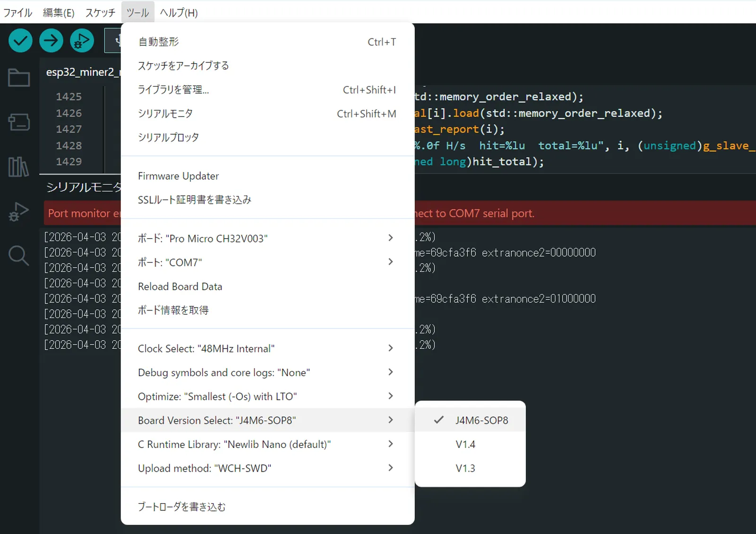
Task: Click the Verify sketch checkmark icon
Action: click(20, 41)
